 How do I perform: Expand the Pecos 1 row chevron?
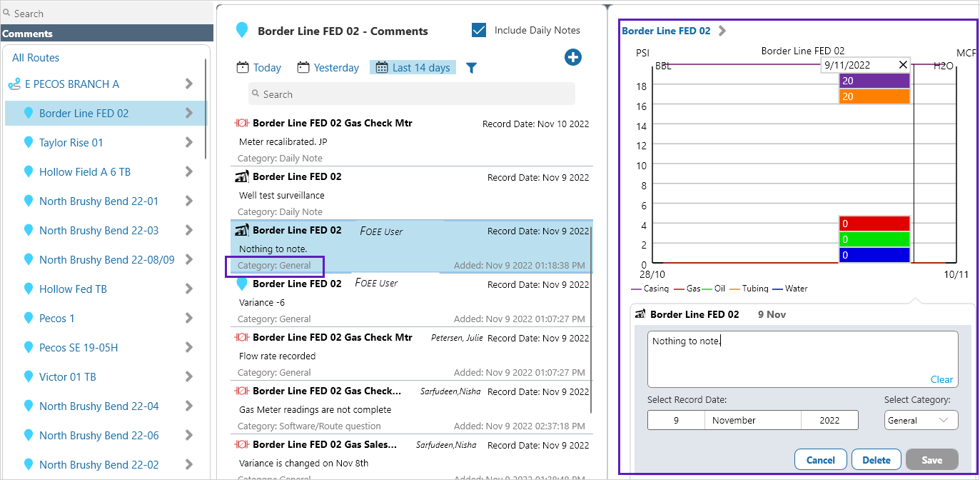click(x=189, y=319)
